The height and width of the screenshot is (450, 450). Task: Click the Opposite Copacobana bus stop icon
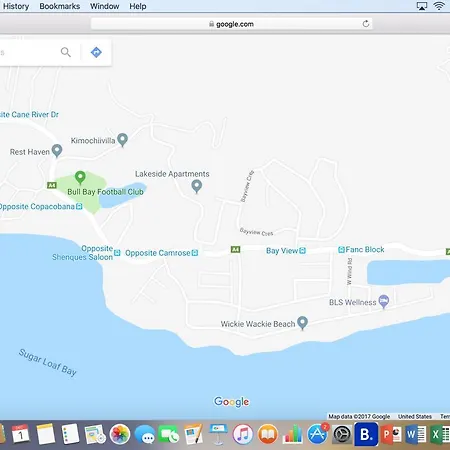[x=79, y=206]
